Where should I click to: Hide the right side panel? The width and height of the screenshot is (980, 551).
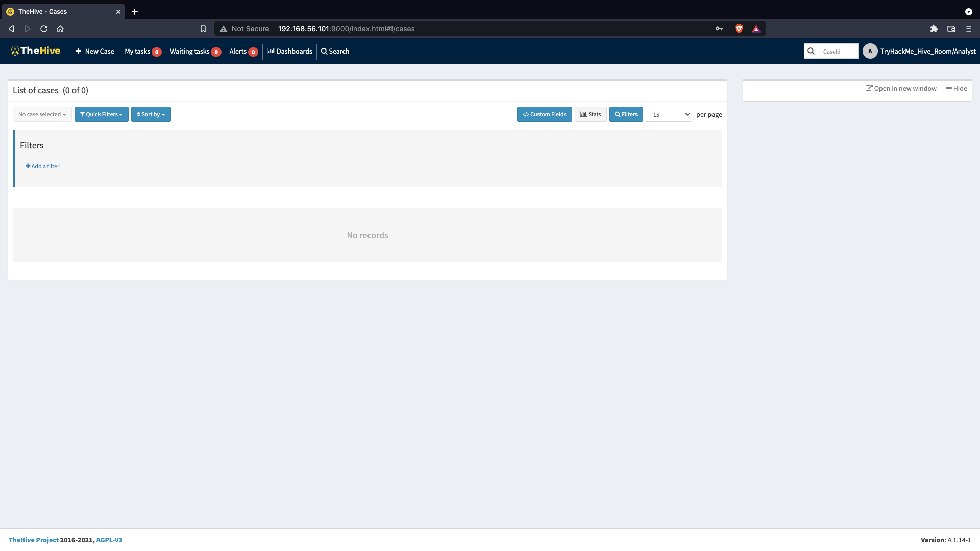pyautogui.click(x=957, y=88)
